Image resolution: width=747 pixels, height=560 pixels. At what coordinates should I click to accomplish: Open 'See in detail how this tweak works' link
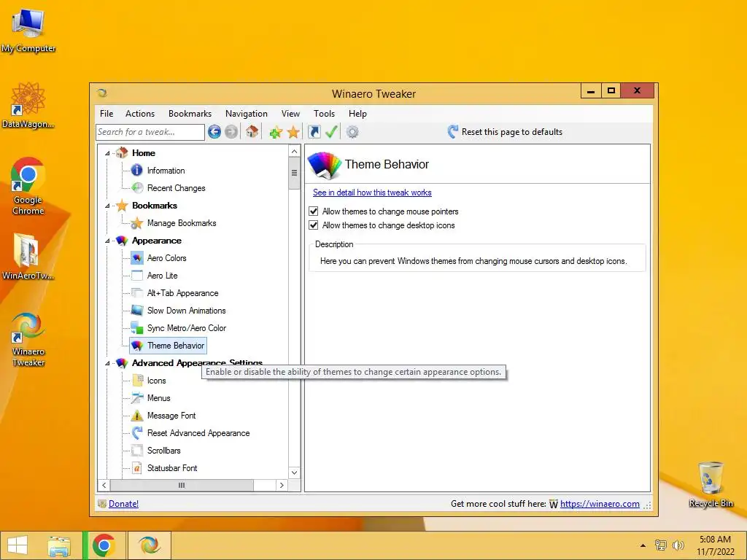click(372, 192)
